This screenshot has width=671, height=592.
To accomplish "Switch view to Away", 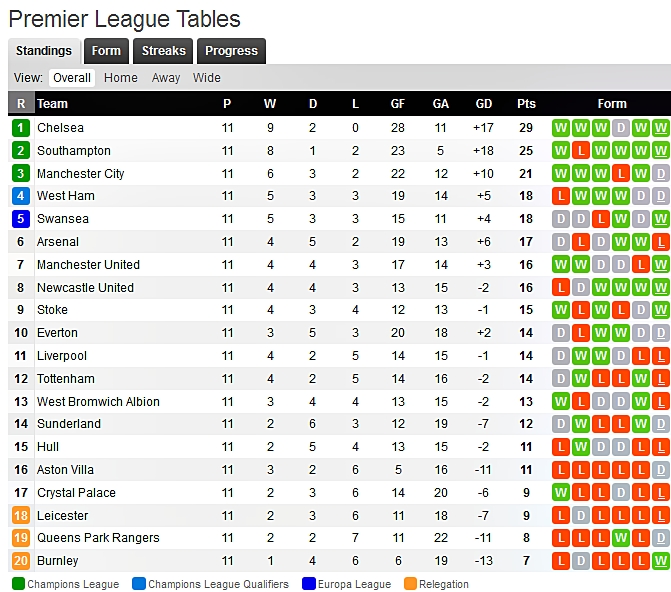I will 166,78.
